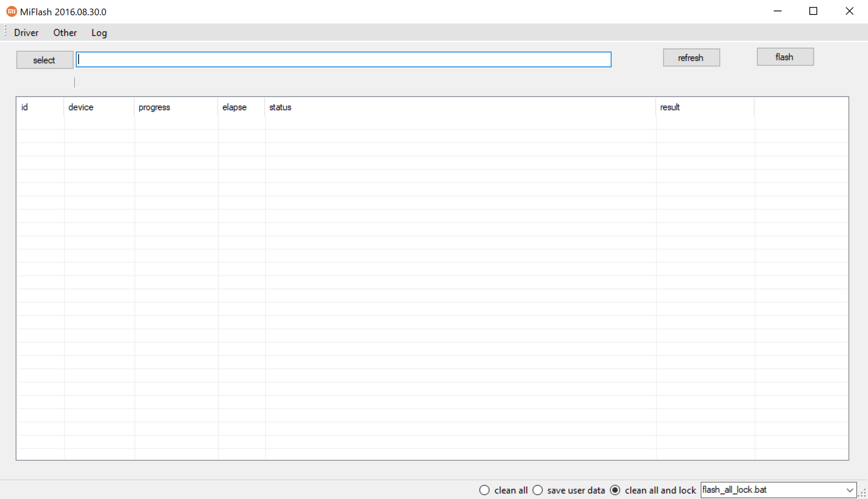Select the clean all radio option
This screenshot has width=868, height=499.
point(503,490)
